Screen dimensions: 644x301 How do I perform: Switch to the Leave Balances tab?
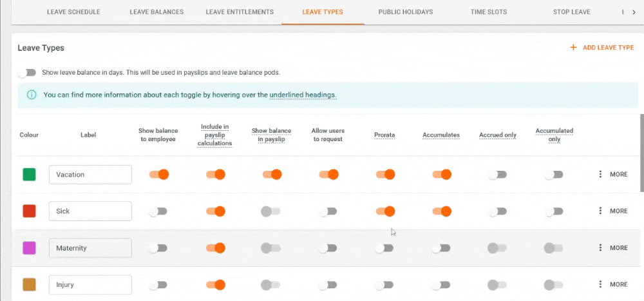[156, 12]
